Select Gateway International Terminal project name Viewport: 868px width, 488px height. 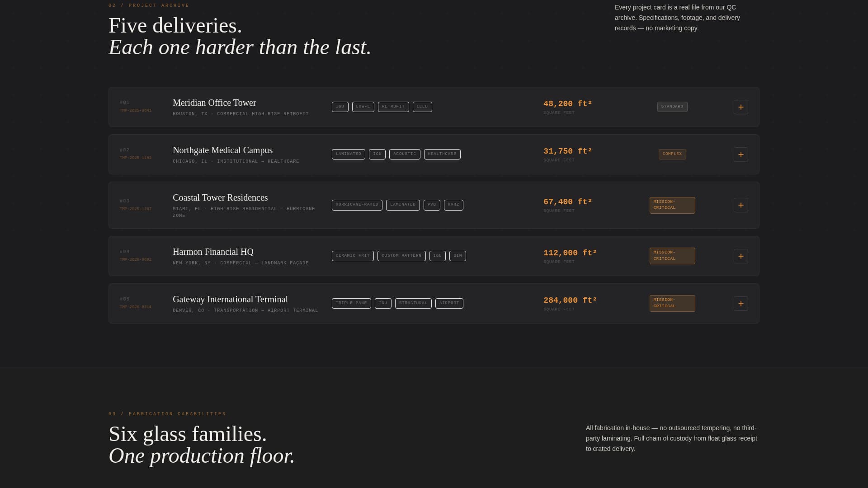(x=230, y=300)
